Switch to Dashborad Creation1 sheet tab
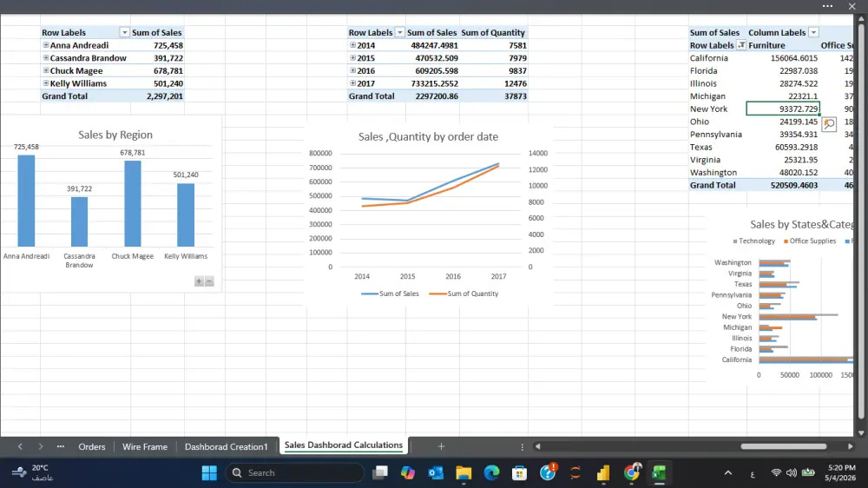The image size is (868, 488). pos(226,446)
